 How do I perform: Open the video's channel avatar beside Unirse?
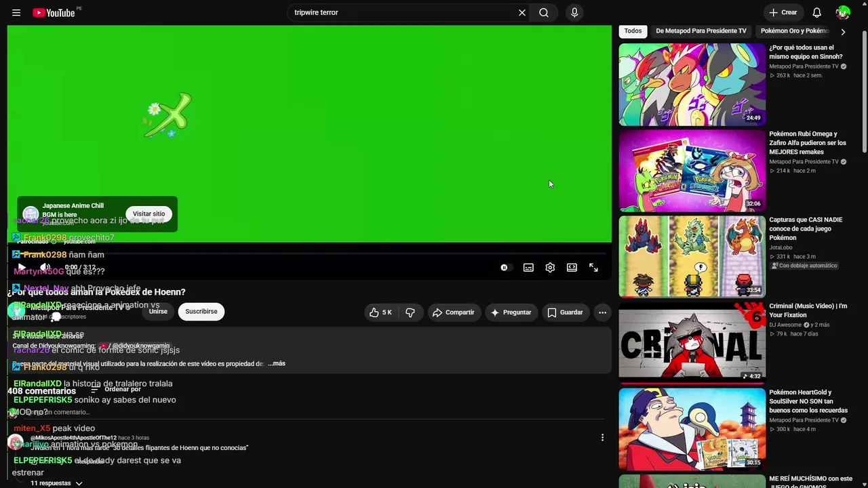16,310
